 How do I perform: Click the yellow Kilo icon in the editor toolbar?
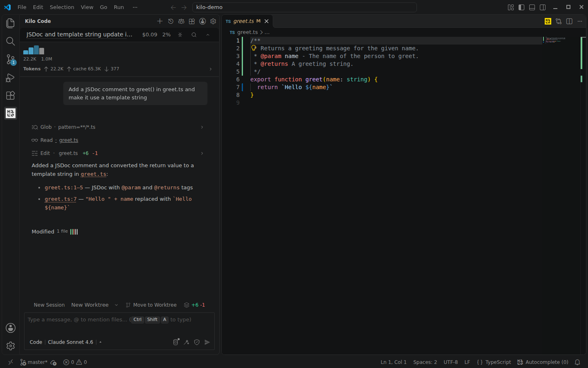click(548, 21)
